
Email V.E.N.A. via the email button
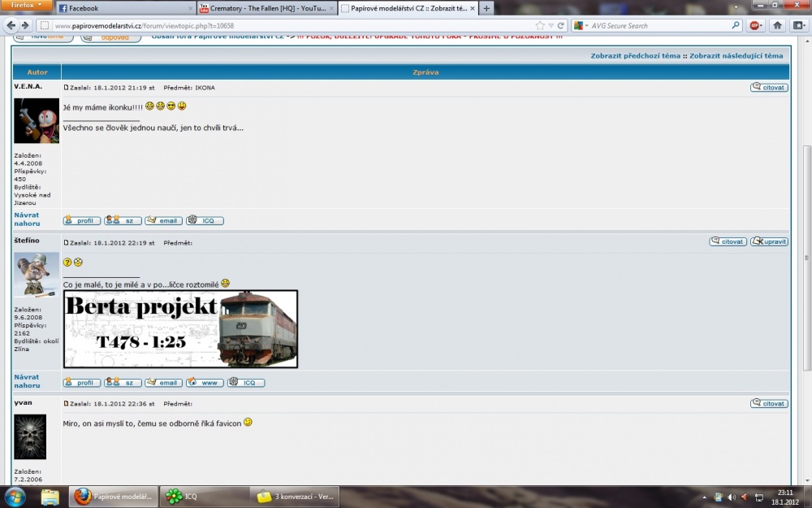pyautogui.click(x=164, y=220)
